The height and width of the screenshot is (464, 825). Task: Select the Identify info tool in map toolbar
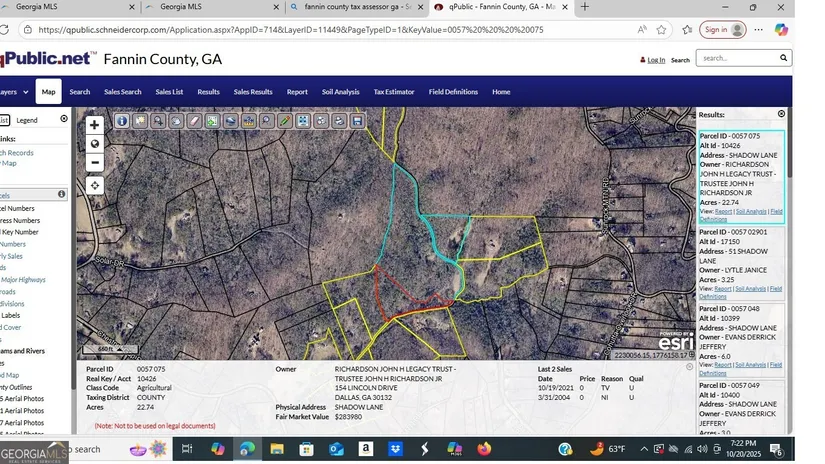point(122,121)
